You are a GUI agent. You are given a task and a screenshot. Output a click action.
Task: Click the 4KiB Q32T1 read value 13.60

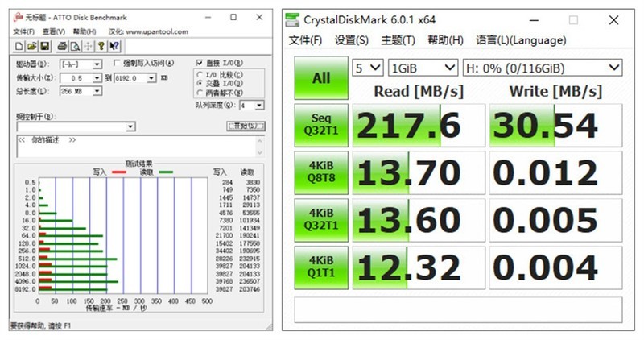pos(419,220)
